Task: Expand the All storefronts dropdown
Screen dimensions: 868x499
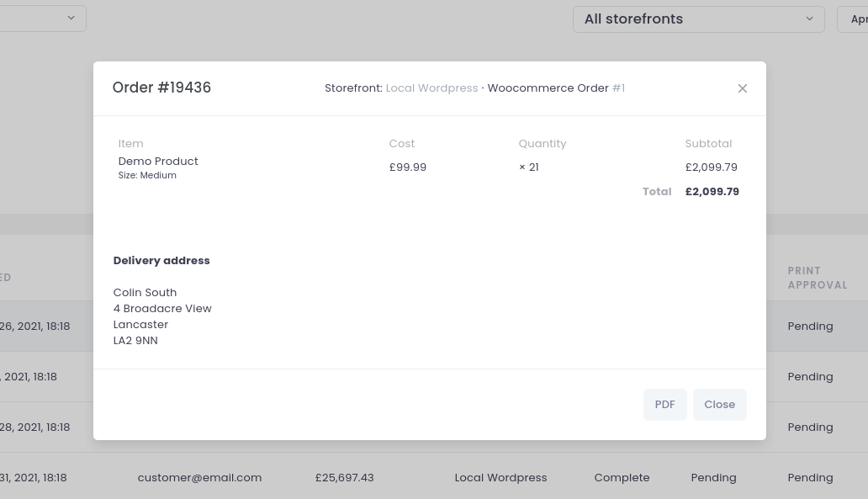Action: pyautogui.click(x=698, y=19)
